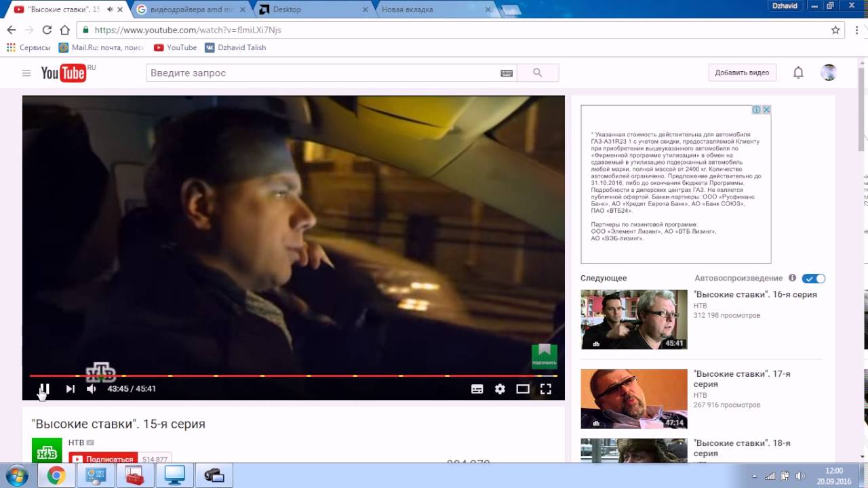
Task: Open the on-screen keyboard icon in search
Action: (x=507, y=73)
